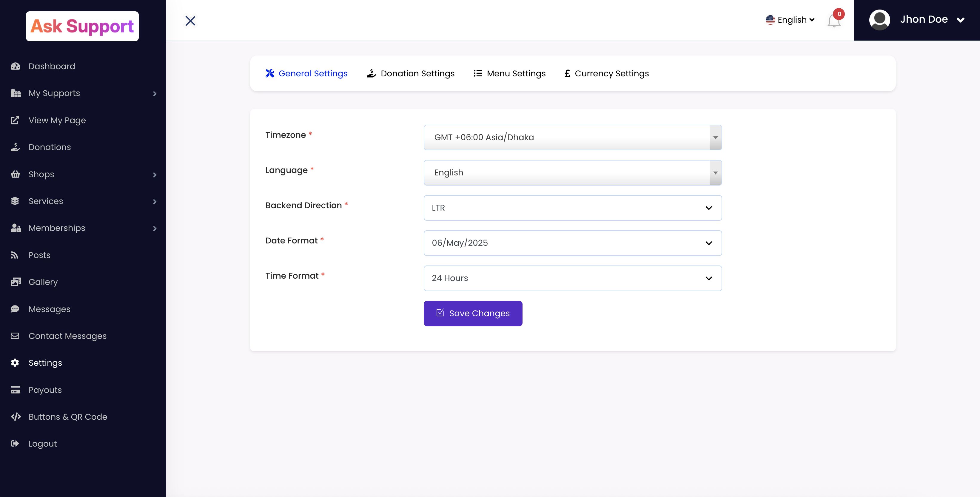Click the Messages chat bubble icon
Image resolution: width=980 pixels, height=497 pixels.
tap(15, 309)
